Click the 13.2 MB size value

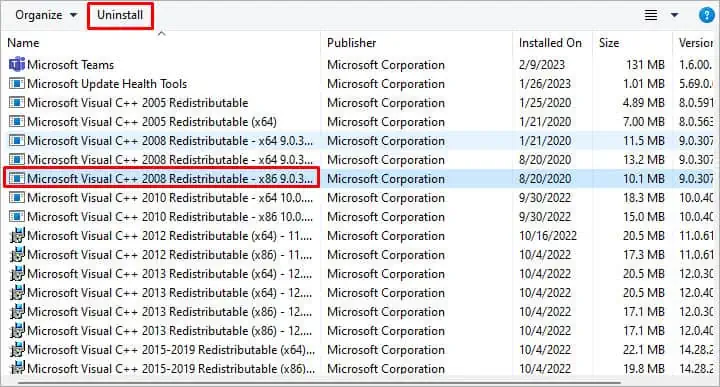[x=644, y=159]
